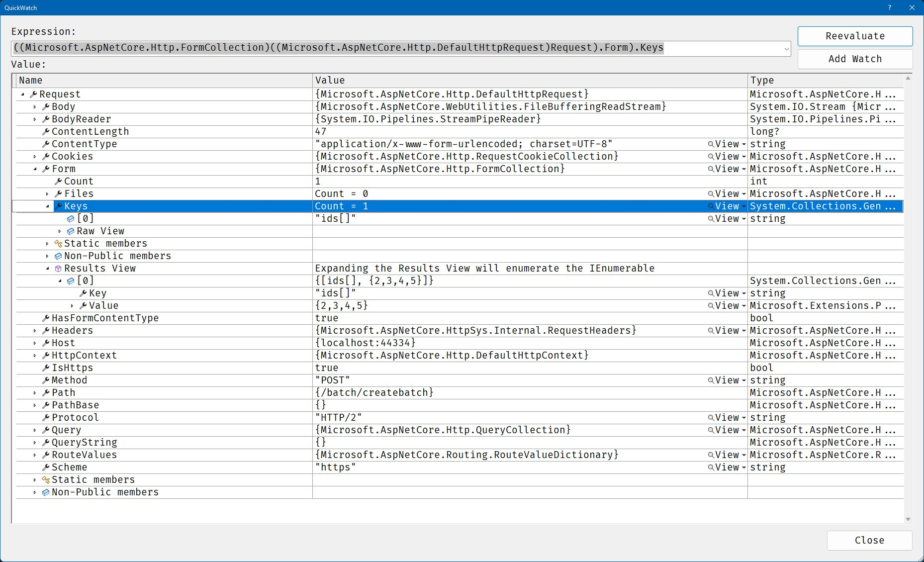Select the Host row
The height and width of the screenshot is (562, 924).
pyautogui.click(x=460, y=343)
